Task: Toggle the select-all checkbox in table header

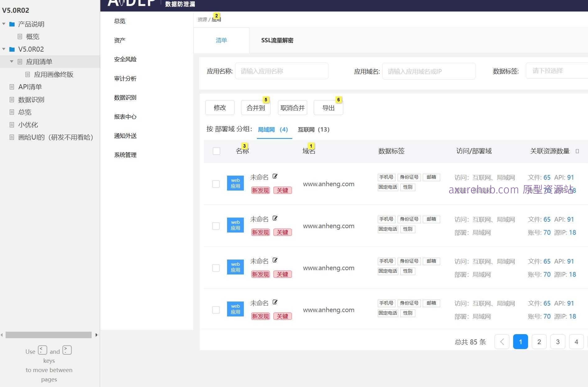Action: pyautogui.click(x=217, y=151)
